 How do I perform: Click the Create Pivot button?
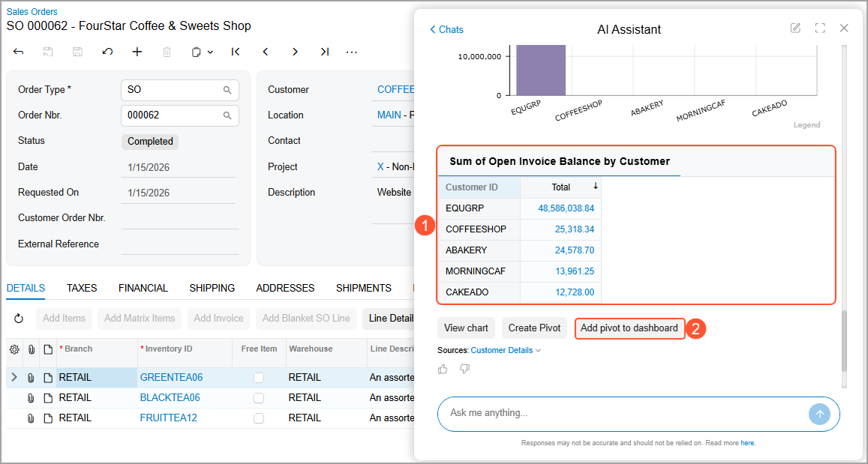pyautogui.click(x=535, y=328)
